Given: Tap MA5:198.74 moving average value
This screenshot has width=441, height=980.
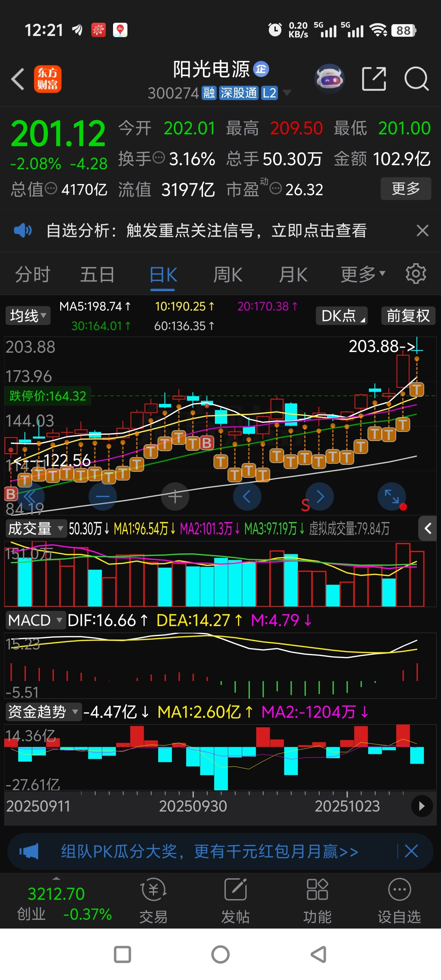Looking at the screenshot, I should (x=95, y=306).
